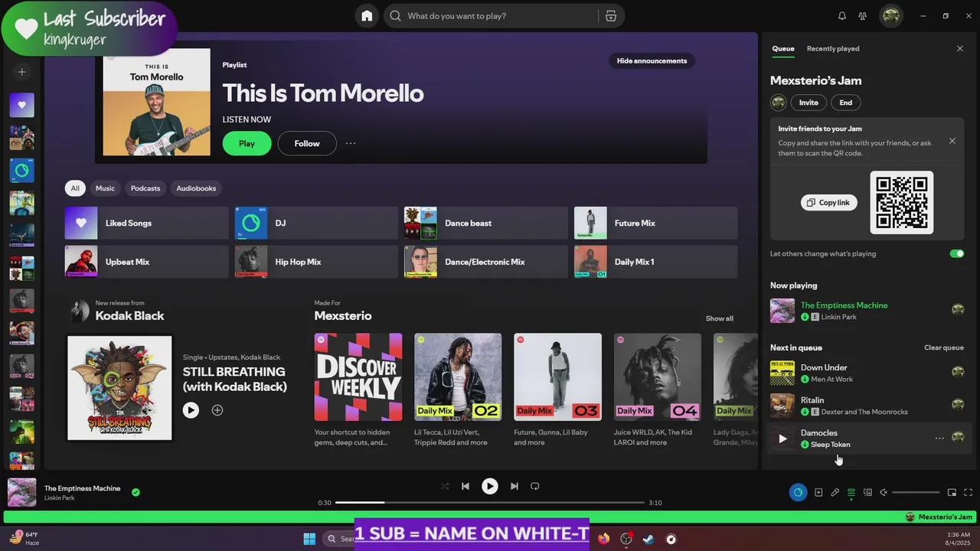Image resolution: width=980 pixels, height=551 pixels.
Task: Click Hide announcements
Action: [652, 61]
